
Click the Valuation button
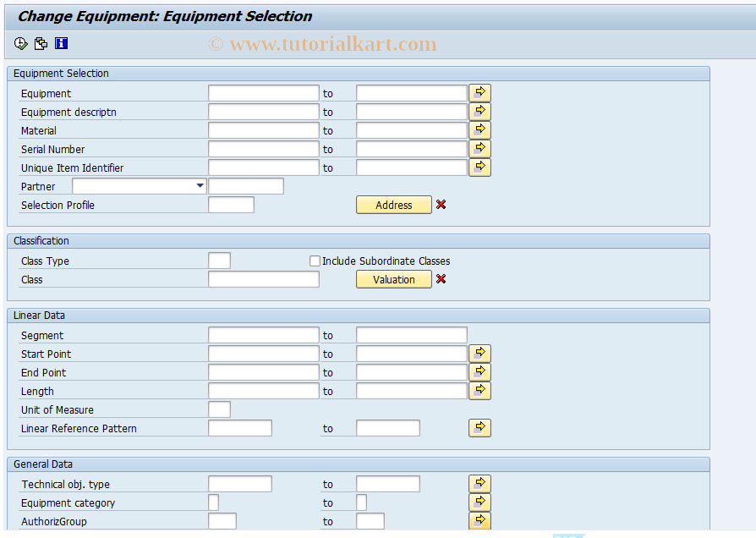pyautogui.click(x=394, y=279)
